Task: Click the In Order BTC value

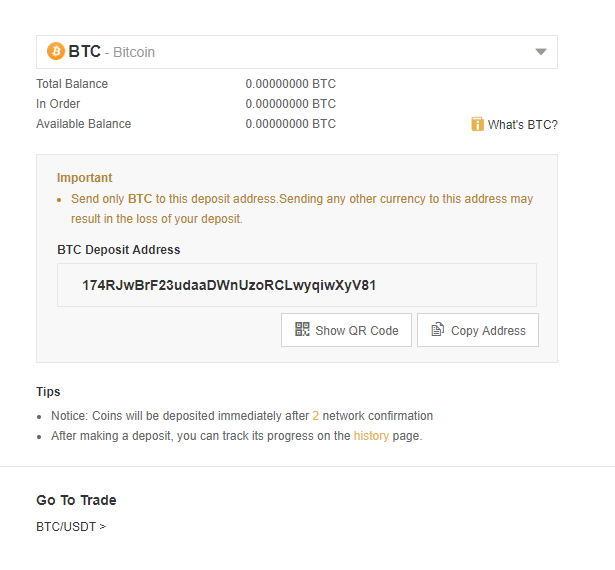Action: tap(290, 104)
